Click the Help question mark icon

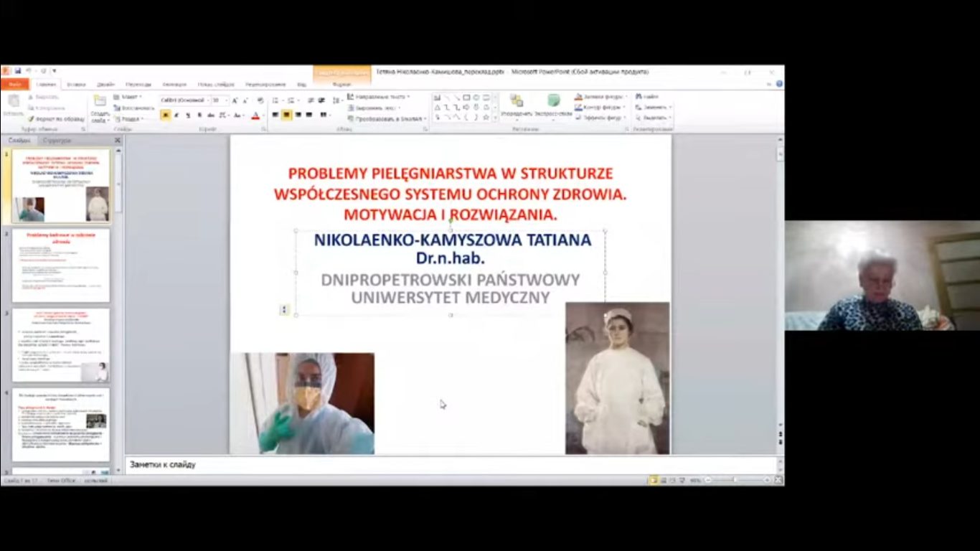(x=779, y=84)
